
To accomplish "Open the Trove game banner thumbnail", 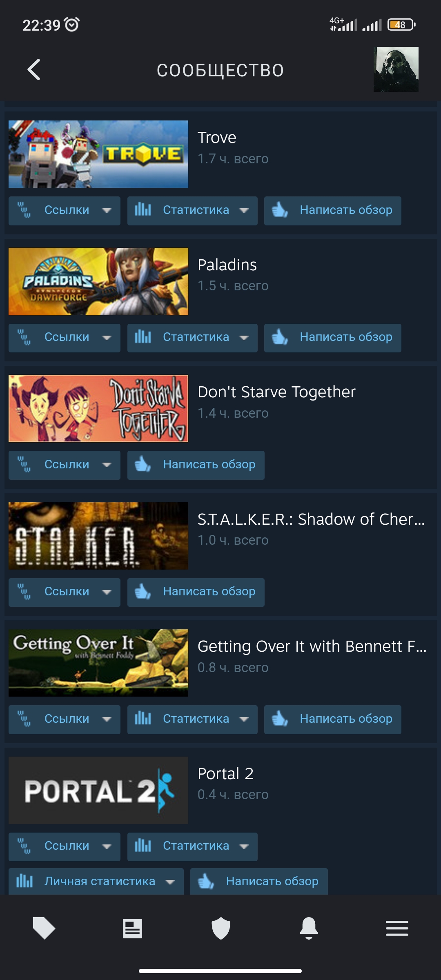I will [x=98, y=154].
